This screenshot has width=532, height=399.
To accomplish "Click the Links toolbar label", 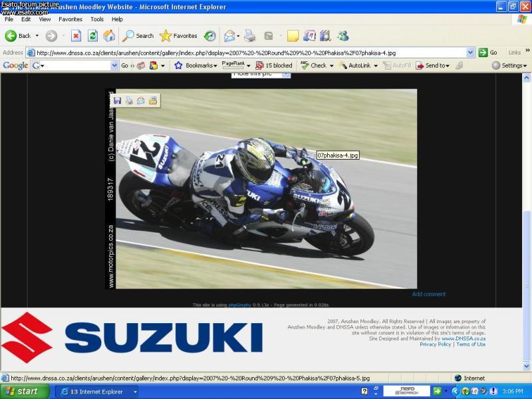I will pyautogui.click(x=514, y=53).
